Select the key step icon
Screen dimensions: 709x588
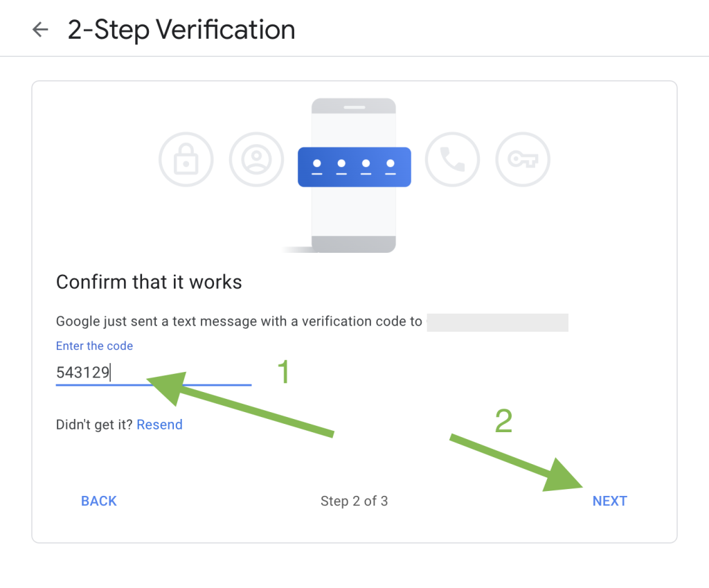click(523, 159)
